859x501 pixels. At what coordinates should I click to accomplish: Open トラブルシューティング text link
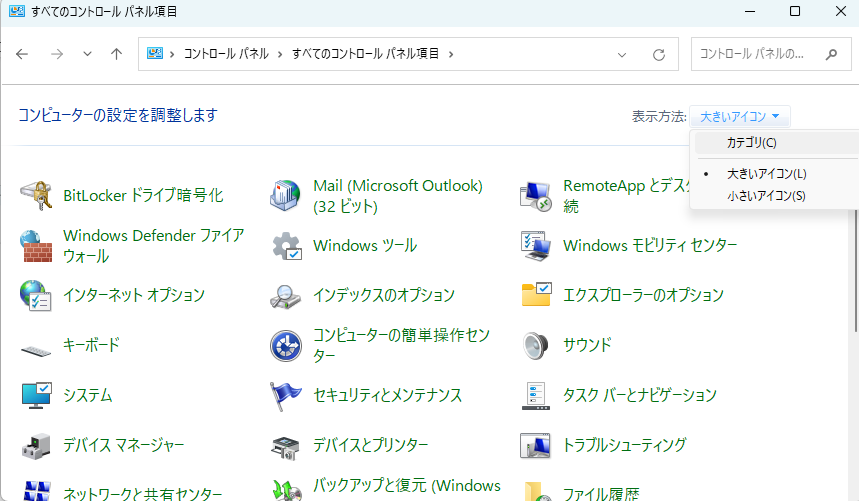pyautogui.click(x=625, y=445)
